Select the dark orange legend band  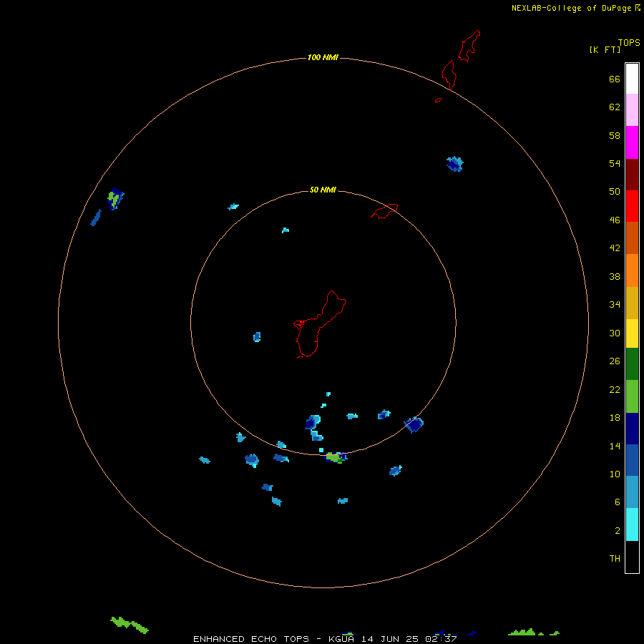632,238
